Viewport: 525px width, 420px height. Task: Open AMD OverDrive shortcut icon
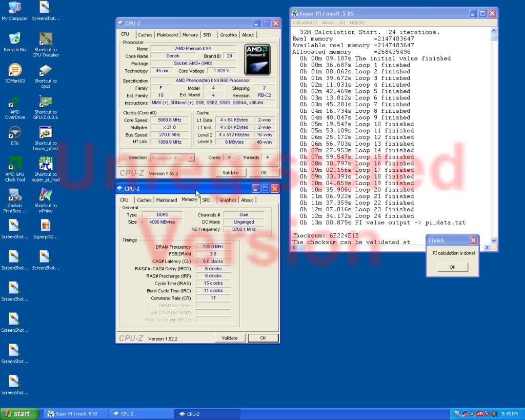point(15,108)
